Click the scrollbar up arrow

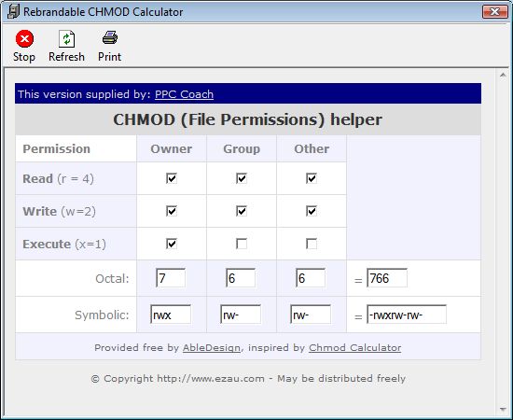point(503,76)
